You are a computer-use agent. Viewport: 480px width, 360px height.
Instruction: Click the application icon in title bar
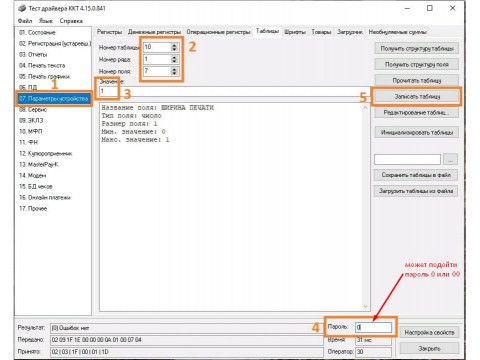(22, 8)
